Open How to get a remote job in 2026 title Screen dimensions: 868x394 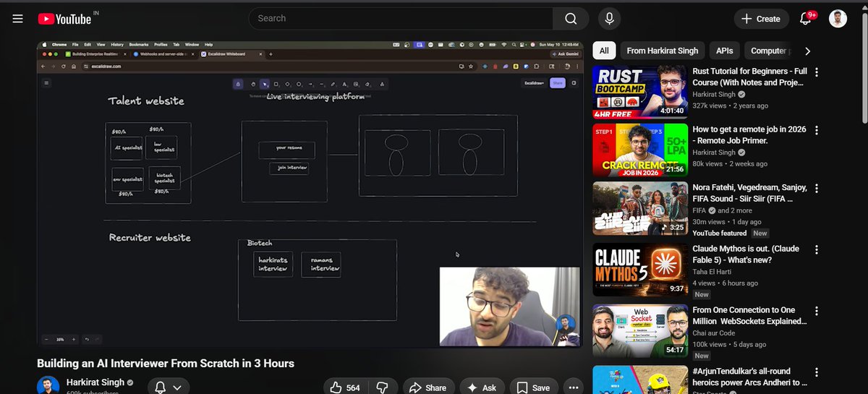pyautogui.click(x=749, y=134)
